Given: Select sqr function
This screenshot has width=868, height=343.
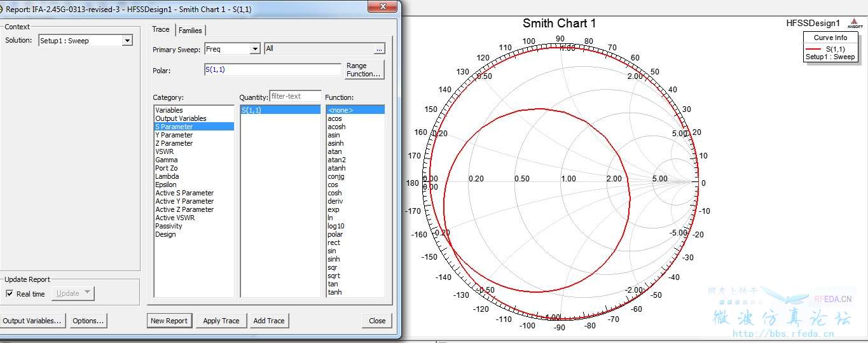Looking at the screenshot, I should click(355, 267).
